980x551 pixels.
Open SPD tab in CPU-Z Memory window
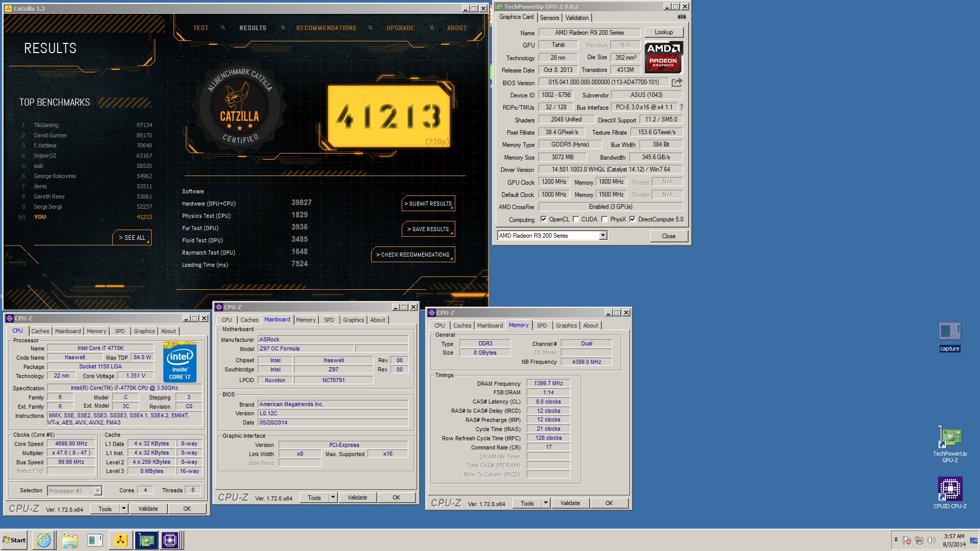542,325
